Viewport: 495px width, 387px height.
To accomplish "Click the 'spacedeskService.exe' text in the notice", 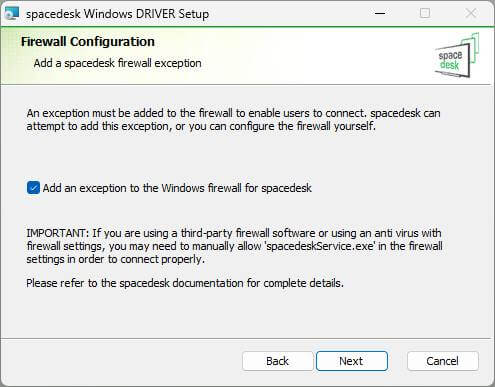I will pyautogui.click(x=320, y=246).
